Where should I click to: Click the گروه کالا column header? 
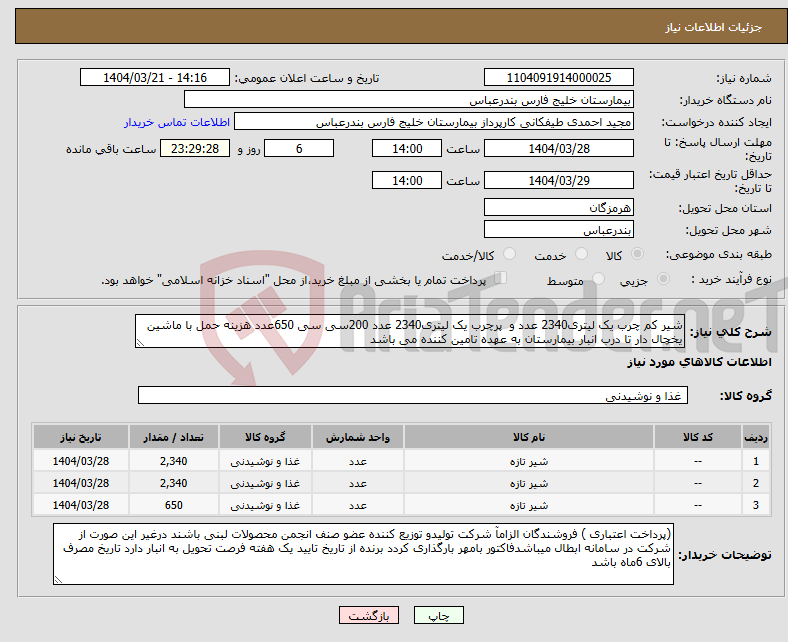(265, 437)
